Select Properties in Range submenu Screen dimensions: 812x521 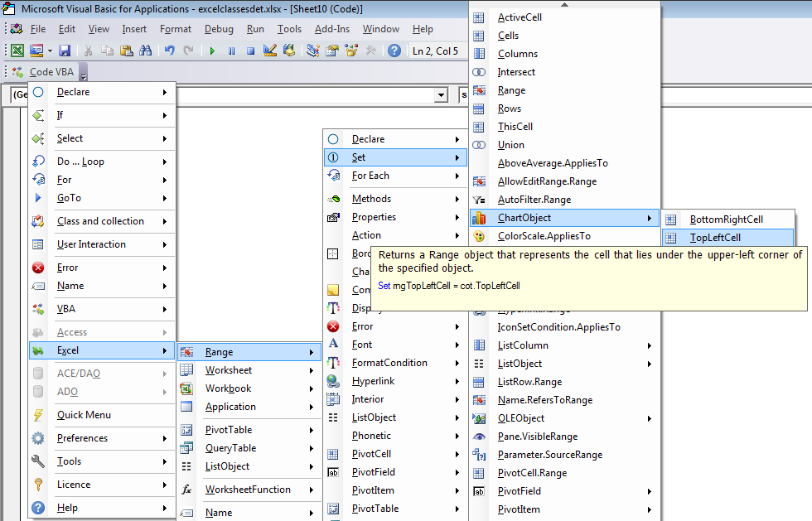click(395, 217)
